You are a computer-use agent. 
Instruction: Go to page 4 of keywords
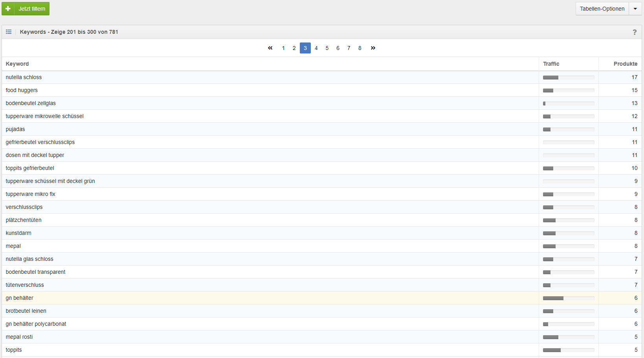316,48
